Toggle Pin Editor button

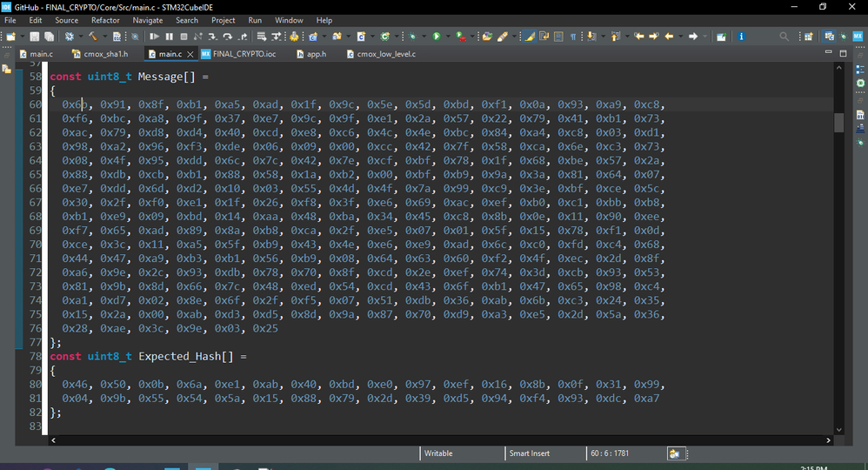click(x=721, y=36)
